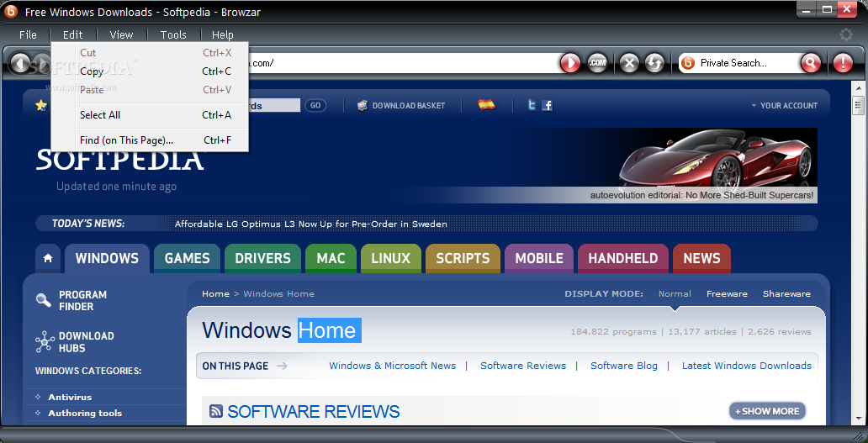Open the Software Reviews page link
Image resolution: width=868 pixels, height=443 pixels.
(x=523, y=366)
